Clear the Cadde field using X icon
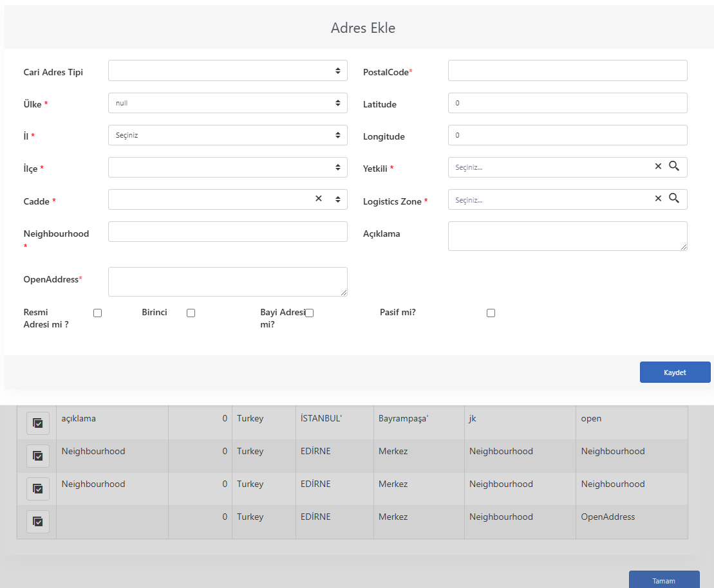Screen dimensions: 714x588 [x=319, y=198]
